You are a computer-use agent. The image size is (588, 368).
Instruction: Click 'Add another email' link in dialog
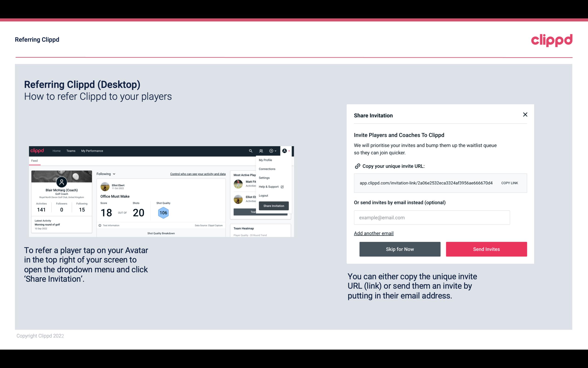click(373, 233)
